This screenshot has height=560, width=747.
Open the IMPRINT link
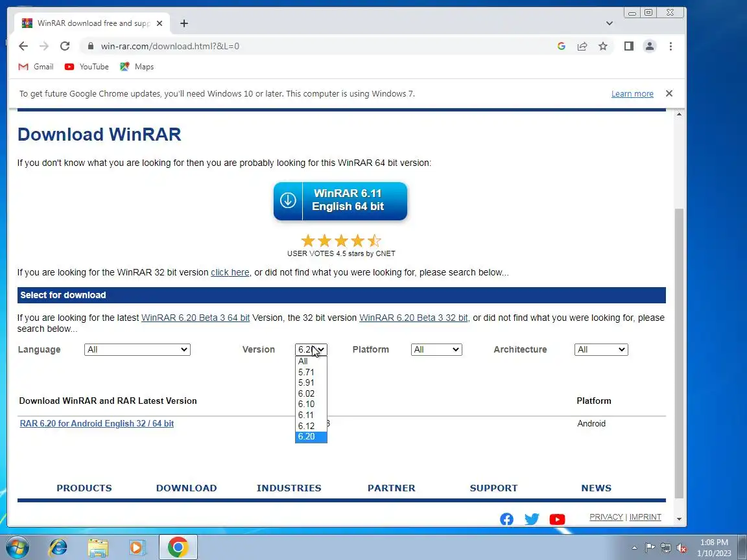645,517
